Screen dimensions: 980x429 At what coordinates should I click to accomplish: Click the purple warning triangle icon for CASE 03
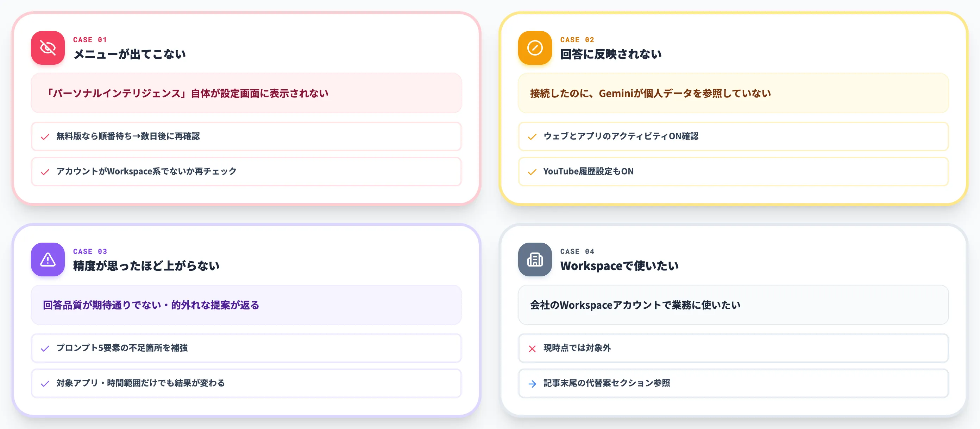point(48,260)
